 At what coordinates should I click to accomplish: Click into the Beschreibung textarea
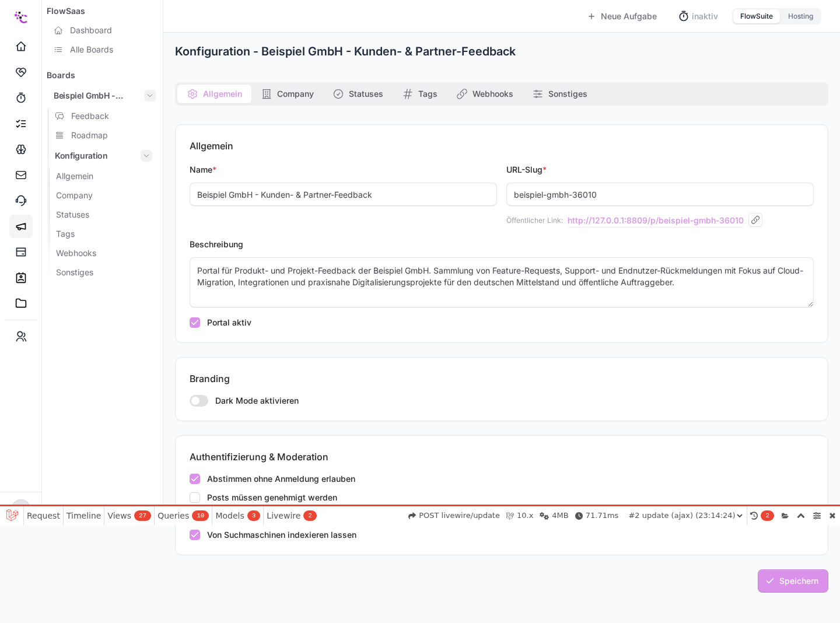pyautogui.click(x=502, y=282)
